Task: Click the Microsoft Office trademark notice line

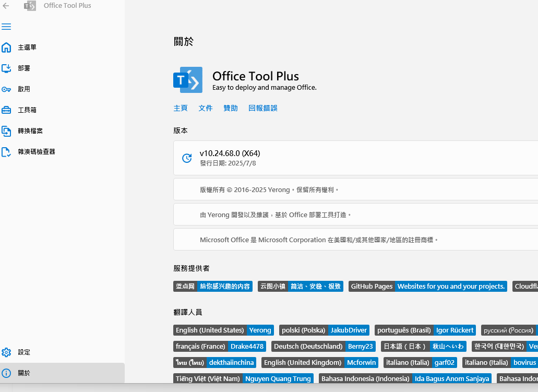Action: point(319,240)
